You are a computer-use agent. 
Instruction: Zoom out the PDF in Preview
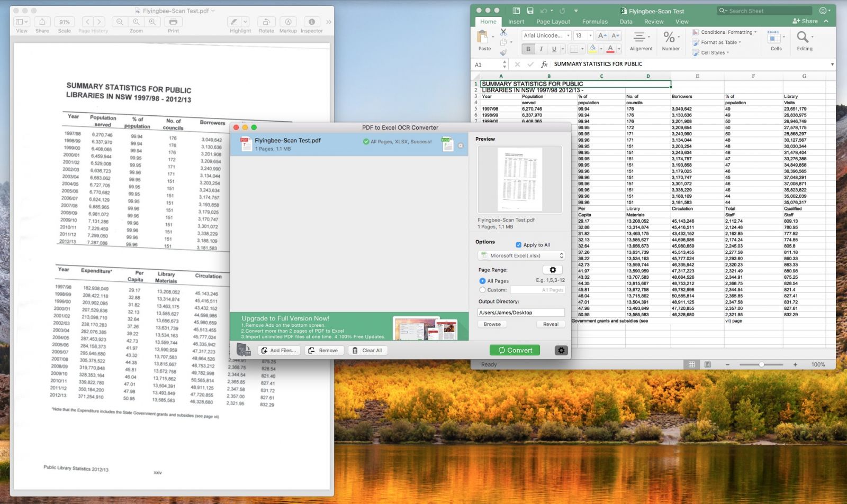pyautogui.click(x=120, y=22)
